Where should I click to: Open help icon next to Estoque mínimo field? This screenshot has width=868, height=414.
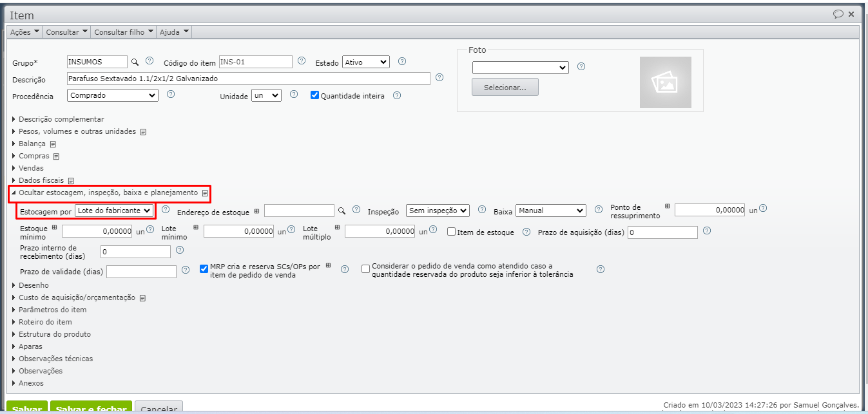click(150, 229)
